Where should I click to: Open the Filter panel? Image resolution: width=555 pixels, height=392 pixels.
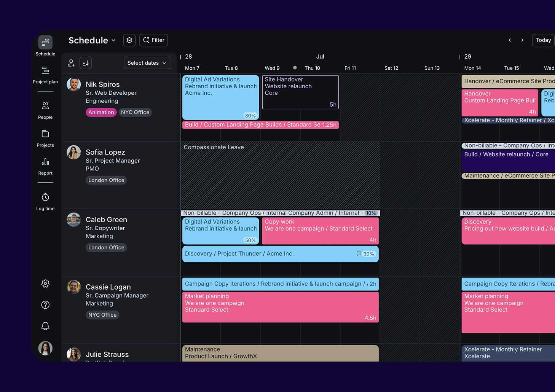pos(153,40)
